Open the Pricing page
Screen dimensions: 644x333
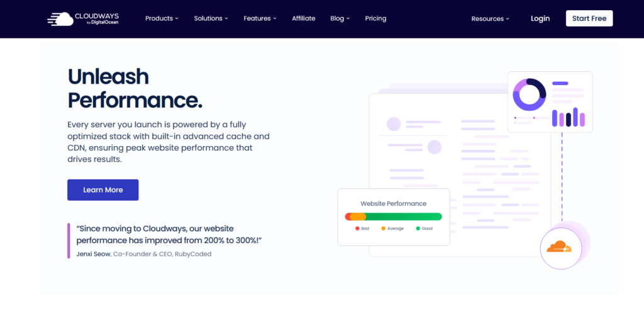click(x=375, y=18)
